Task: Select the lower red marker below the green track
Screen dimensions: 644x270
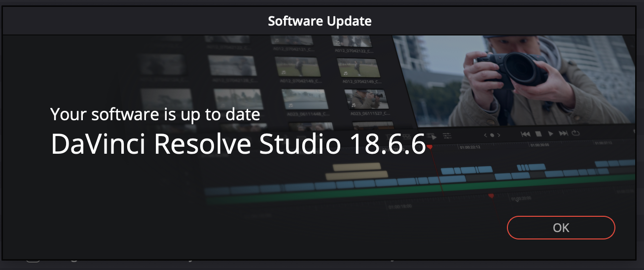Action: [491, 196]
